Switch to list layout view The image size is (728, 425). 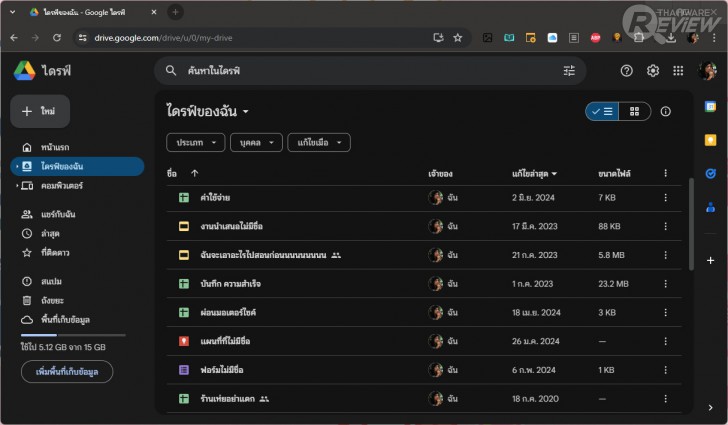(602, 112)
